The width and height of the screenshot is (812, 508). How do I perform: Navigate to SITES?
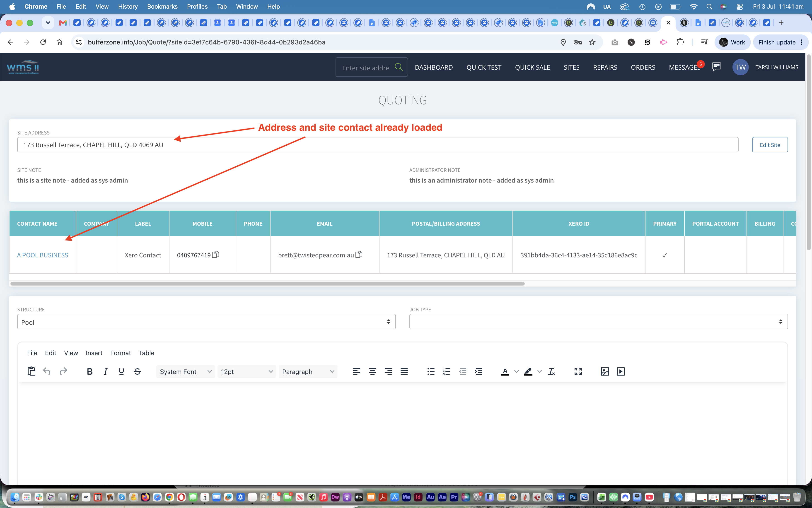tap(571, 67)
